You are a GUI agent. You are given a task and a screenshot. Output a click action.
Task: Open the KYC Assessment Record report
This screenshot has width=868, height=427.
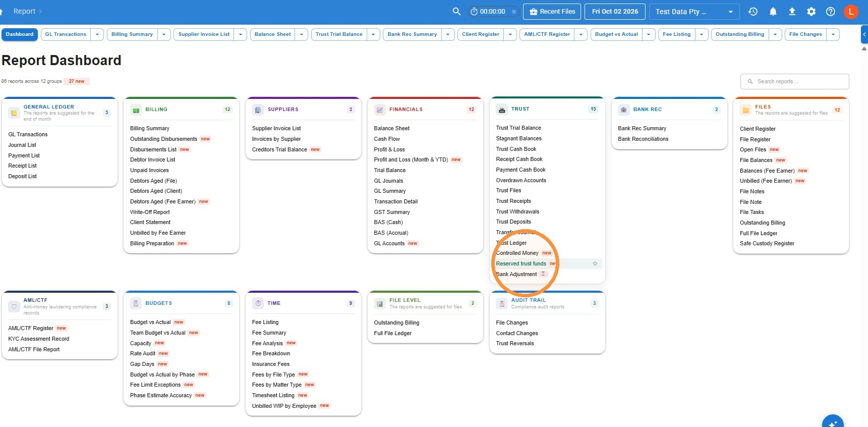[39, 339]
